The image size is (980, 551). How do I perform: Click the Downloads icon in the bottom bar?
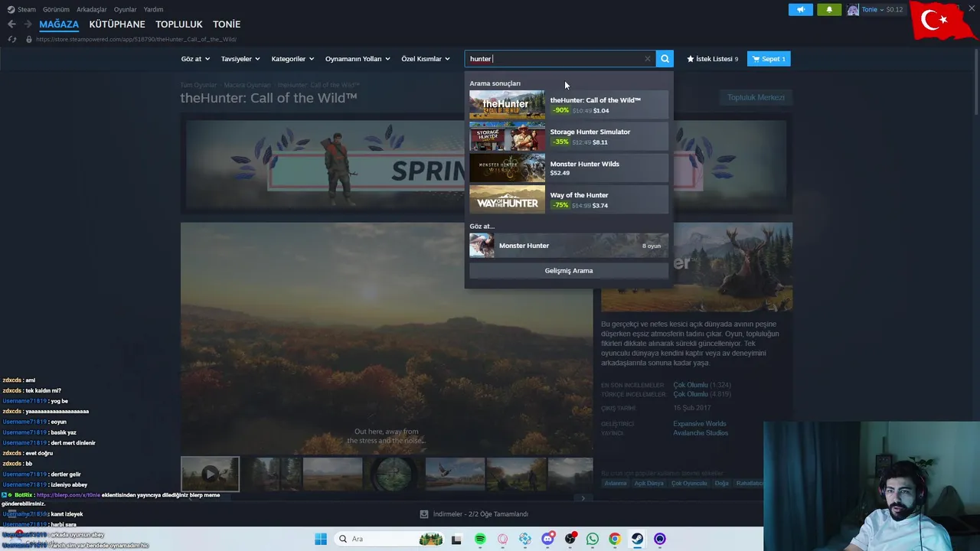point(424,514)
